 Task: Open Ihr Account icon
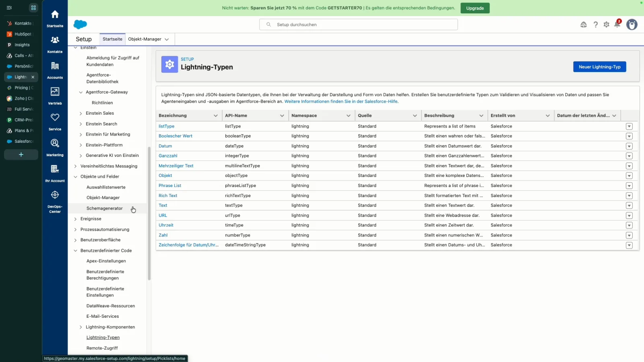(55, 169)
